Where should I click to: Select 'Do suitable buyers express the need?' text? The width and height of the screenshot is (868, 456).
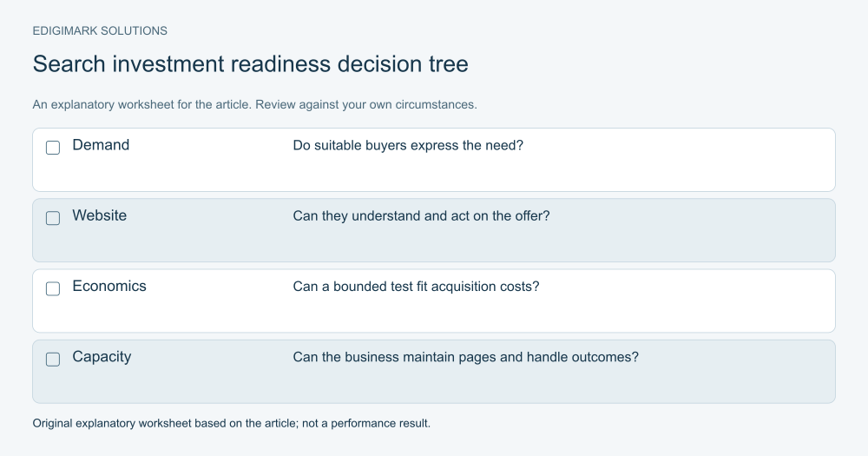click(408, 145)
